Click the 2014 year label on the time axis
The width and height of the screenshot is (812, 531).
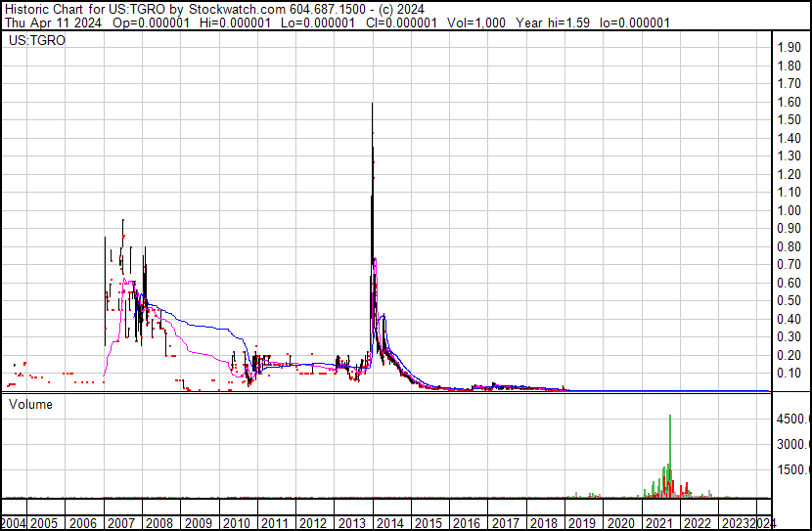click(390, 523)
